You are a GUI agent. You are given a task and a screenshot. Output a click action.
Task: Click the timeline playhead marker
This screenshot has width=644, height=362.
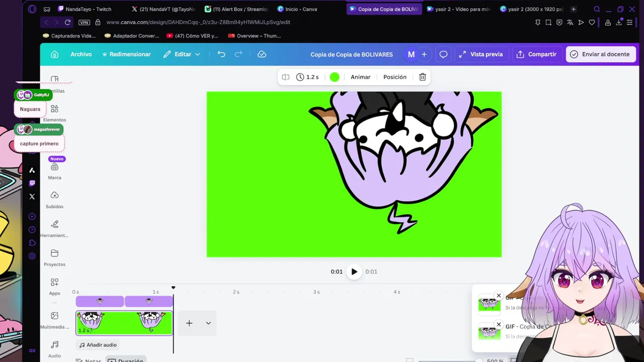[173, 288]
